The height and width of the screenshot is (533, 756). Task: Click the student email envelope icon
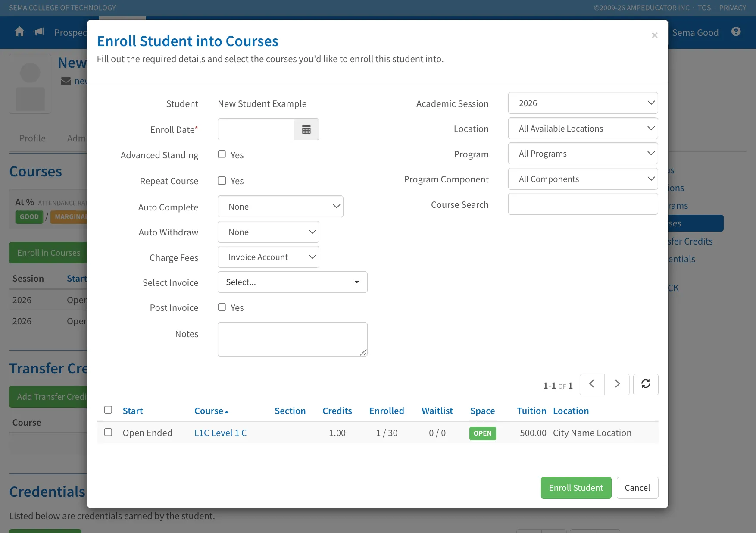66,81
